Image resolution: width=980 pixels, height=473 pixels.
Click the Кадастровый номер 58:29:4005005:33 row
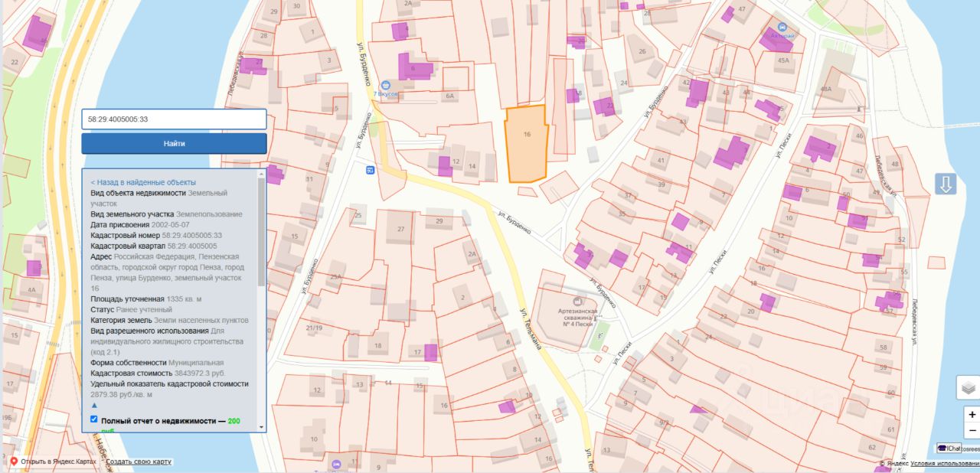[156, 236]
